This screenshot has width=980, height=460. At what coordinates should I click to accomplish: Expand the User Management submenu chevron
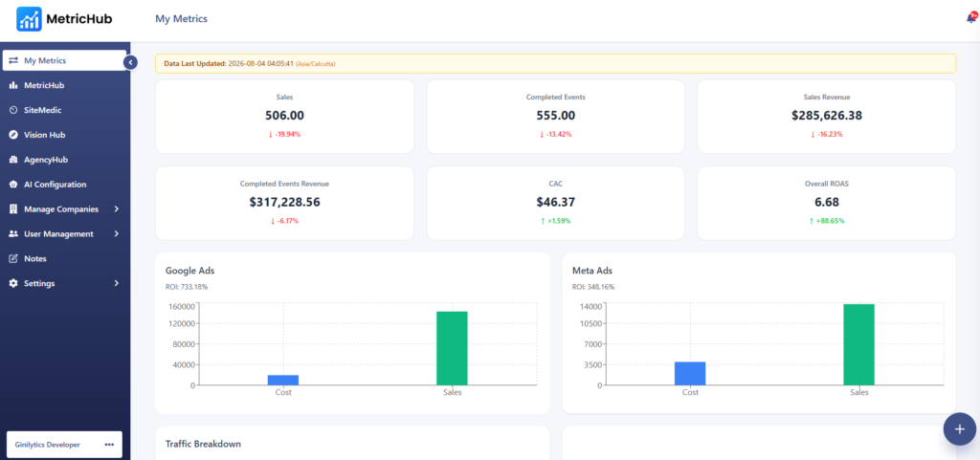pyautogui.click(x=117, y=234)
